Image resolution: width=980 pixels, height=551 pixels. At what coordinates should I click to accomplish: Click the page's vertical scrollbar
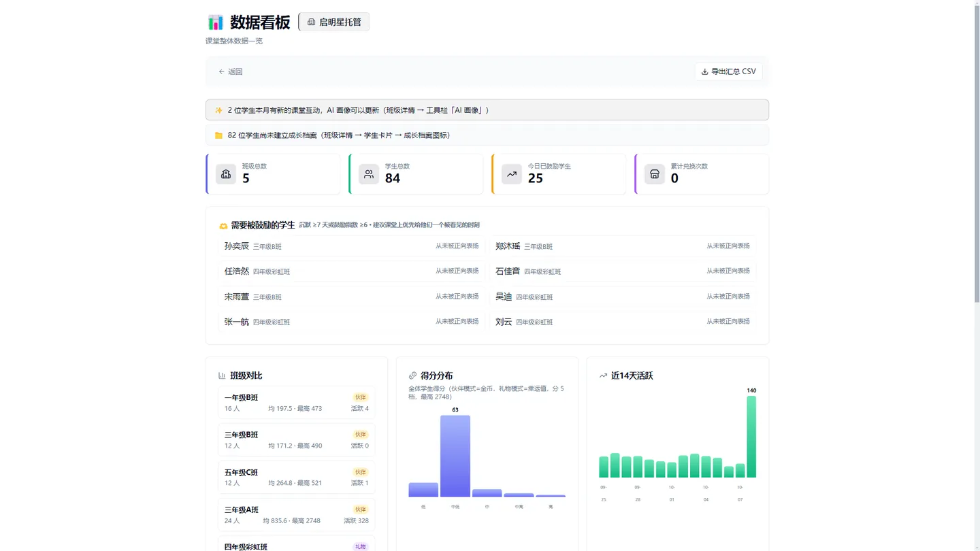pos(977,153)
